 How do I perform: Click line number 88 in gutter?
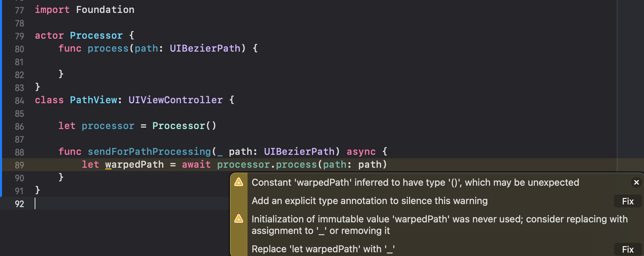(19, 152)
